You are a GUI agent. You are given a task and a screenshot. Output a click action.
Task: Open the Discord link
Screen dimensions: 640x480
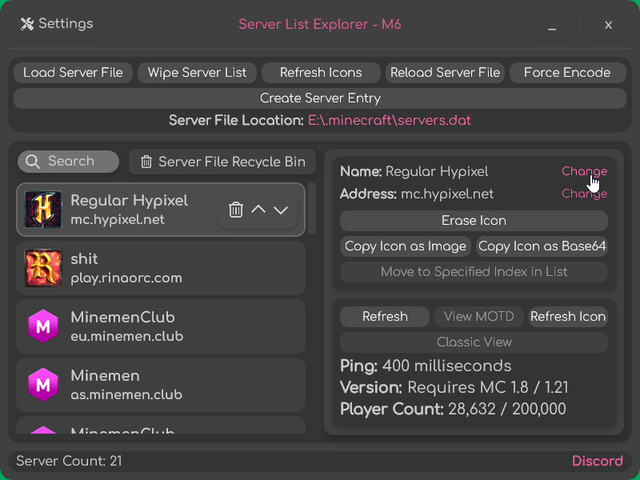(x=598, y=461)
